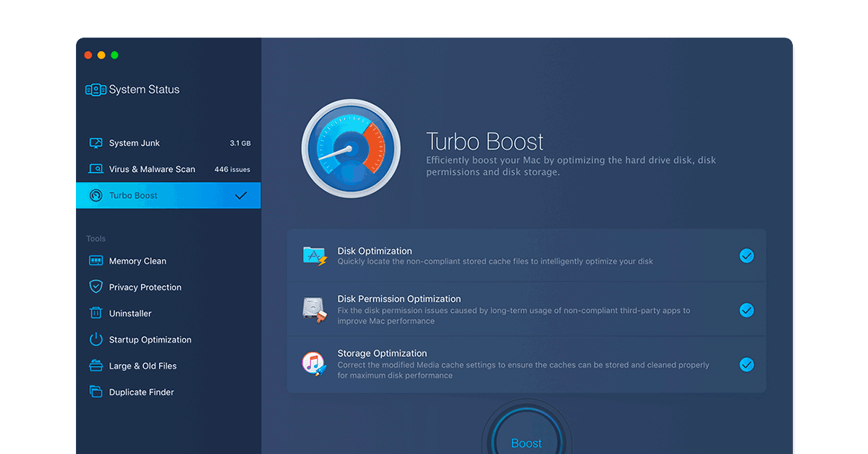Click the 446 issues count label

click(x=232, y=169)
